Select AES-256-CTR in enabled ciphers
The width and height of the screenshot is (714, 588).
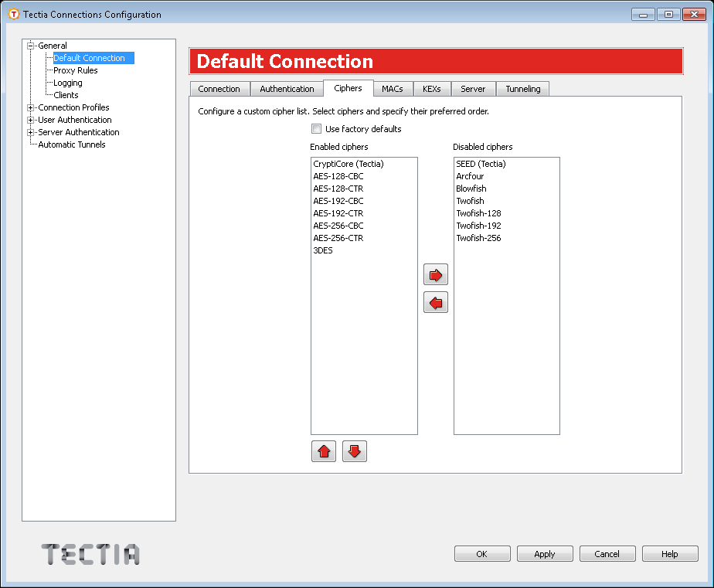338,238
